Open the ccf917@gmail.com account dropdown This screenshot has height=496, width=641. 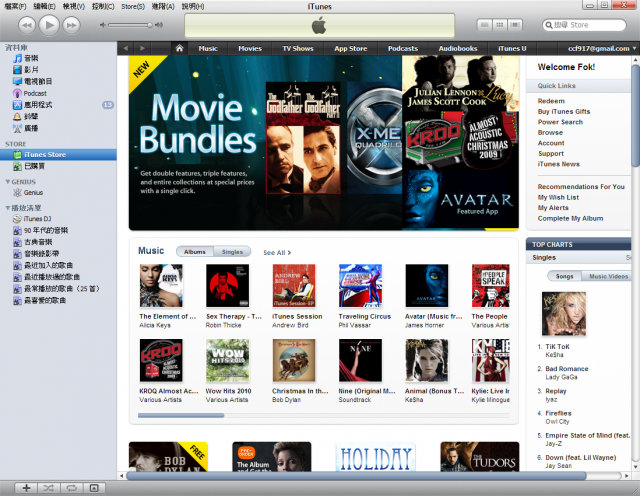tap(602, 48)
